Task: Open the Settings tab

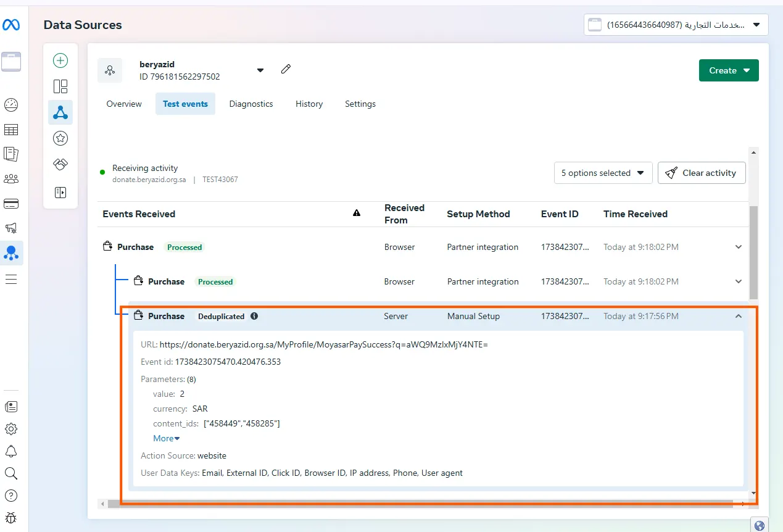Action: [360, 104]
